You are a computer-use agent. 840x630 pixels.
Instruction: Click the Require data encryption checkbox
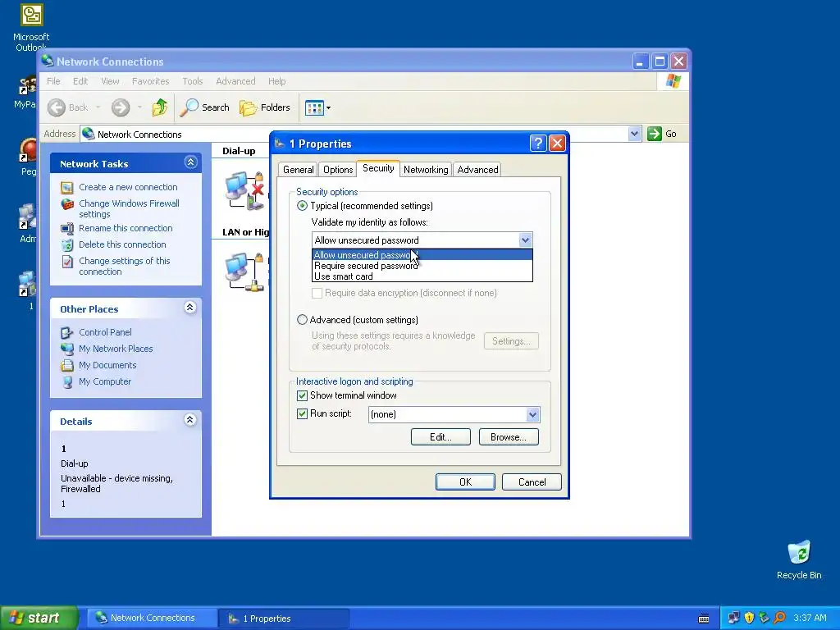(x=317, y=293)
